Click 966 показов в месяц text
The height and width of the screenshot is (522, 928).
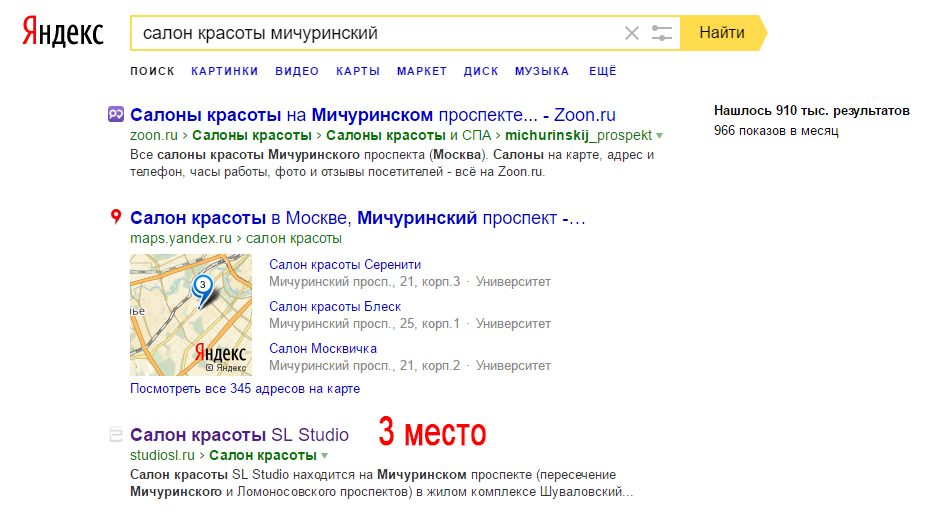tap(776, 131)
